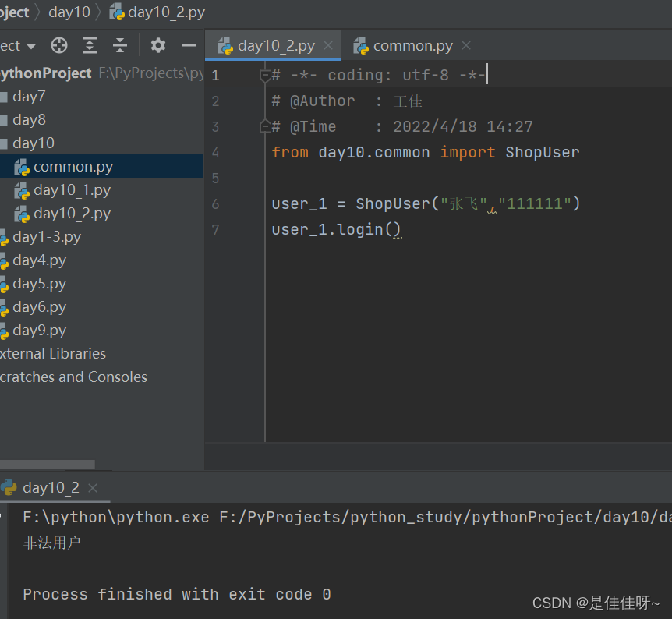The height and width of the screenshot is (619, 672).
Task: Open day9.py in project tree
Action: click(101, 330)
